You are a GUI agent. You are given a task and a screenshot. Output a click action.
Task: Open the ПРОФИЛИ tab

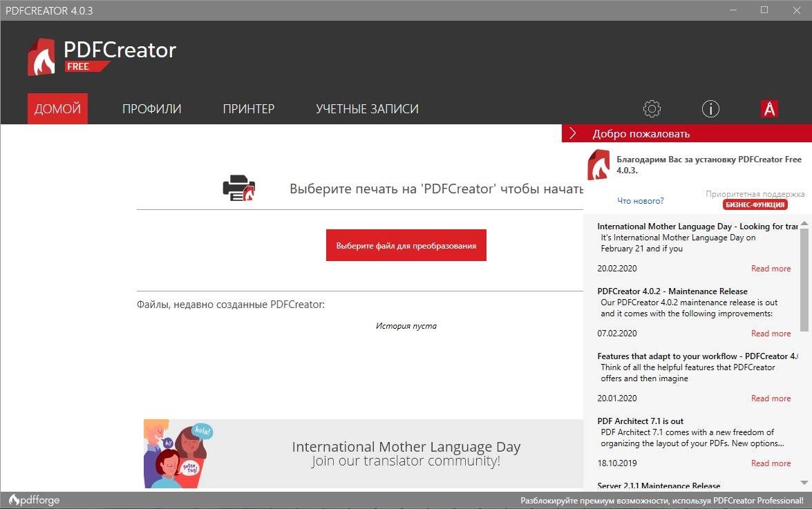[152, 108]
